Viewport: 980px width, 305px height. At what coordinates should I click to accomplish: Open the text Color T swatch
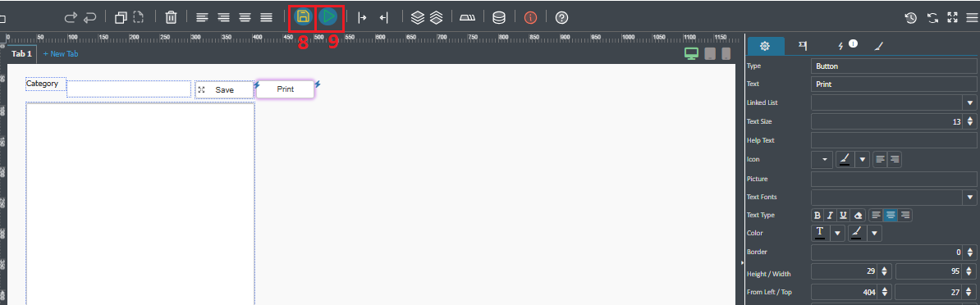click(x=819, y=233)
